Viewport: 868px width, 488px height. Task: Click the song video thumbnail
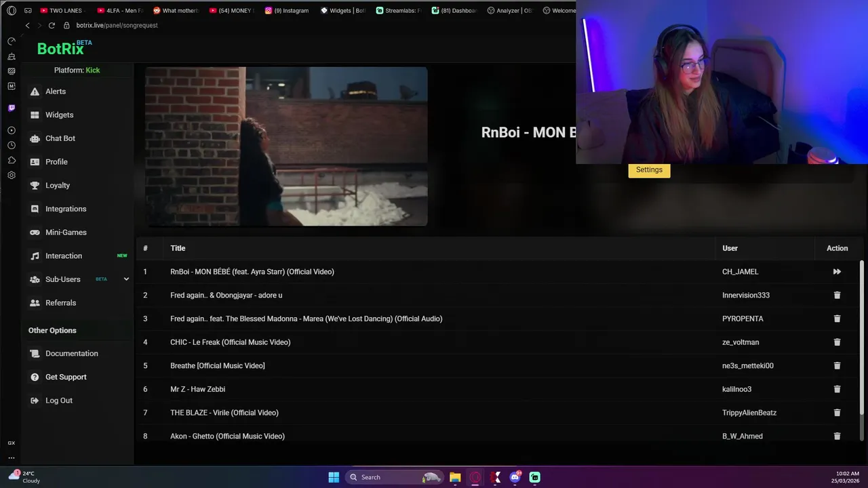[286, 146]
